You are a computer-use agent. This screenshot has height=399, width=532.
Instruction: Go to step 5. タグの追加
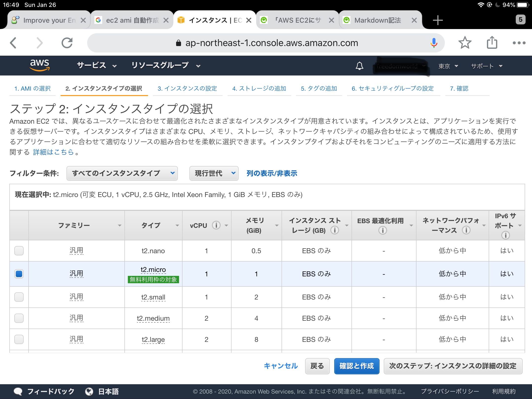tap(319, 88)
